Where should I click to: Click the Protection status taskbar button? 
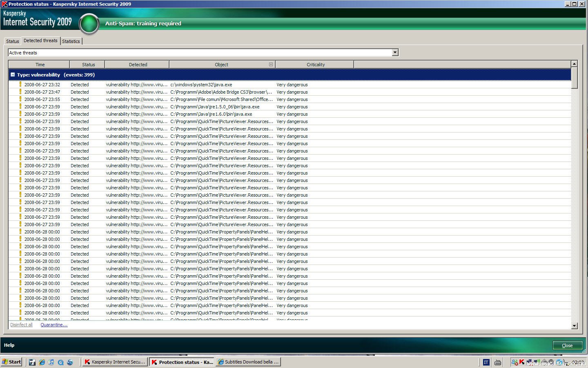click(x=182, y=362)
